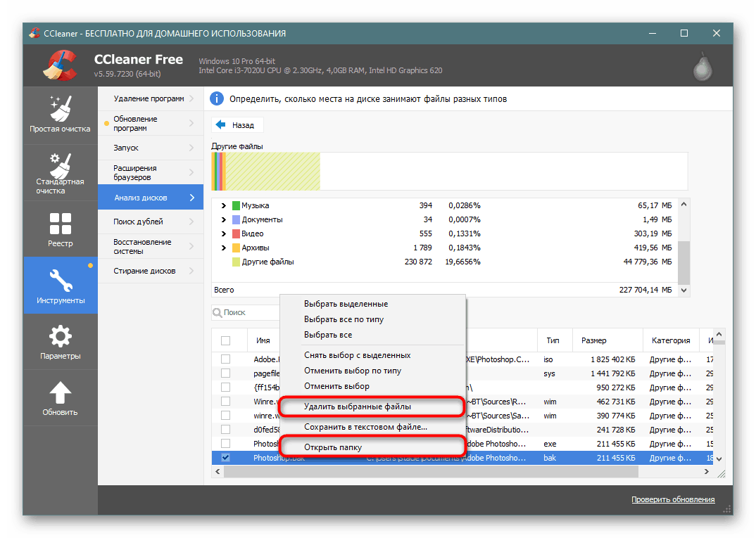
Task: Open Восстановление системы tool
Action: [151, 246]
